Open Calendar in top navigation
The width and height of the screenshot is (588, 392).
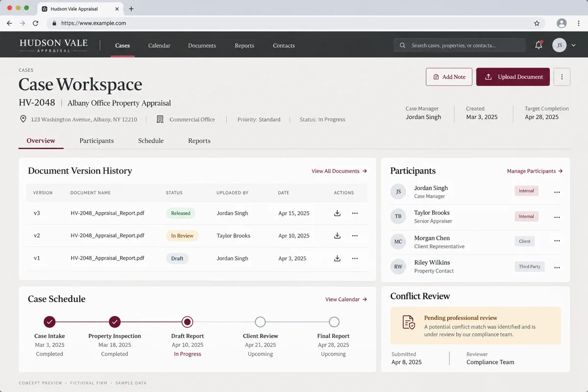click(159, 46)
